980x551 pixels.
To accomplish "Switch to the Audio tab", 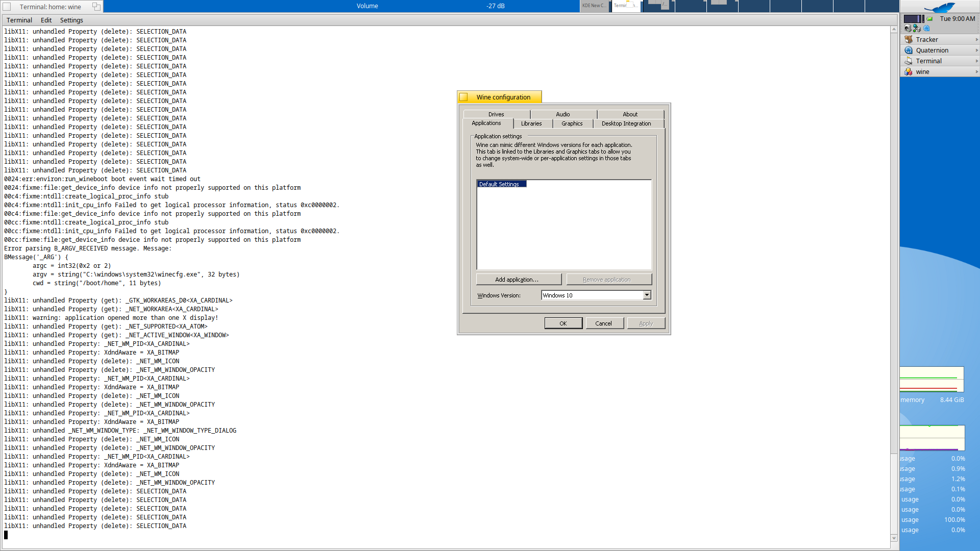I will pos(563,114).
